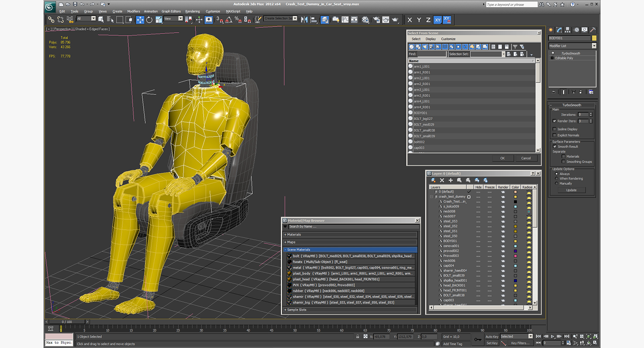Select the Always update option
Screen dimensions: 644x348
tap(556, 174)
